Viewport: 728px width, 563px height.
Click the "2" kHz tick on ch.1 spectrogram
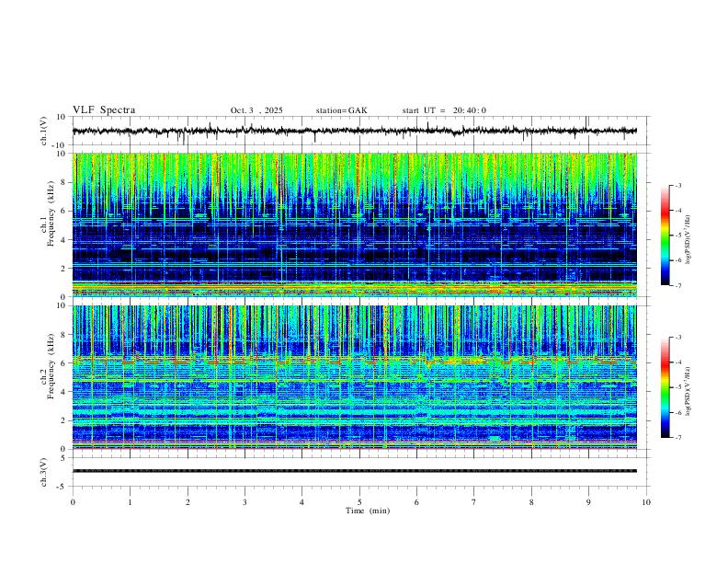click(63, 269)
